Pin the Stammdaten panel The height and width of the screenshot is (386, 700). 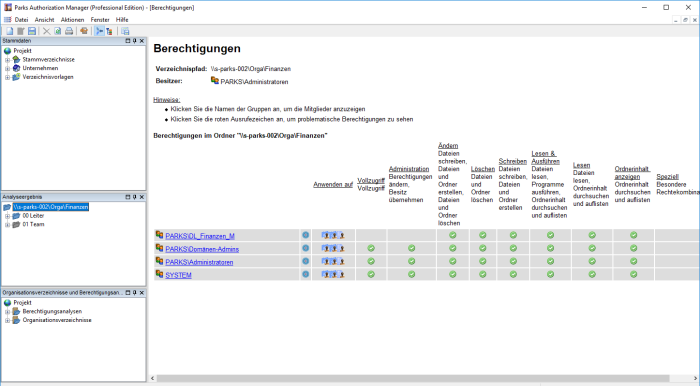(135, 41)
